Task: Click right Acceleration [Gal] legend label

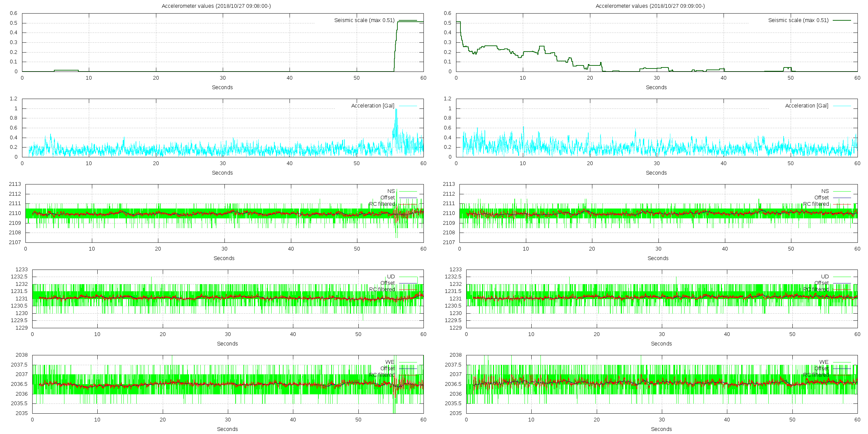Action: (x=807, y=106)
